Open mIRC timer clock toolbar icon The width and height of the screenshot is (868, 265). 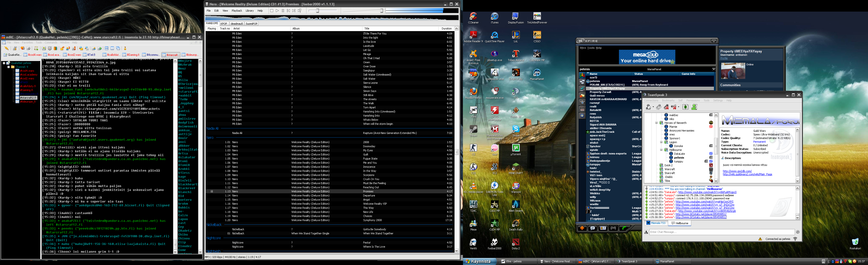50,48
